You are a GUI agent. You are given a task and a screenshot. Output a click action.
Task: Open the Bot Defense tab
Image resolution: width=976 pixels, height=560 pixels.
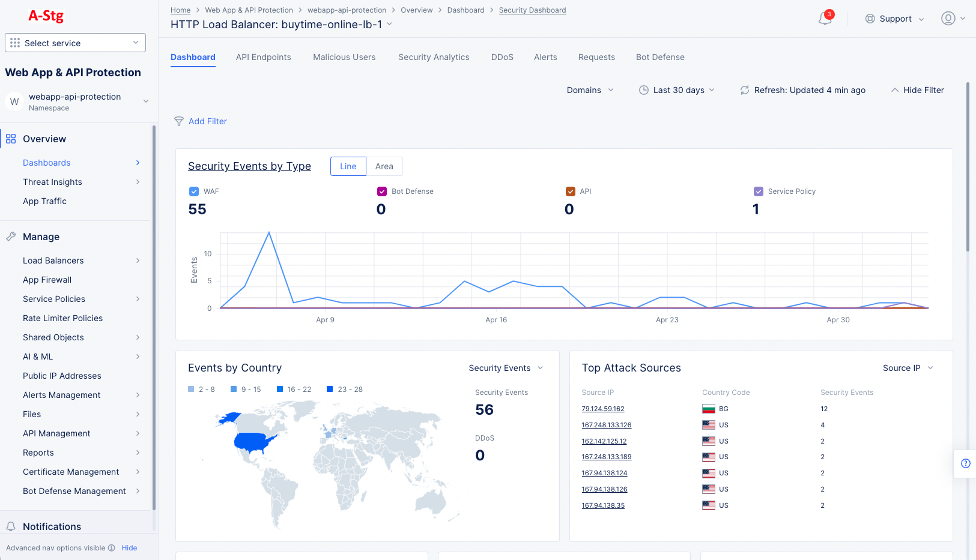point(660,57)
